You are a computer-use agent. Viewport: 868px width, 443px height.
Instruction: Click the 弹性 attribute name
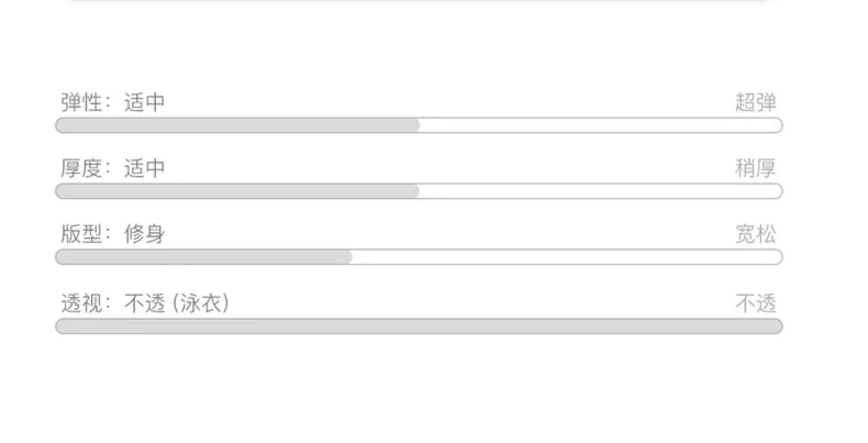pyautogui.click(x=82, y=102)
